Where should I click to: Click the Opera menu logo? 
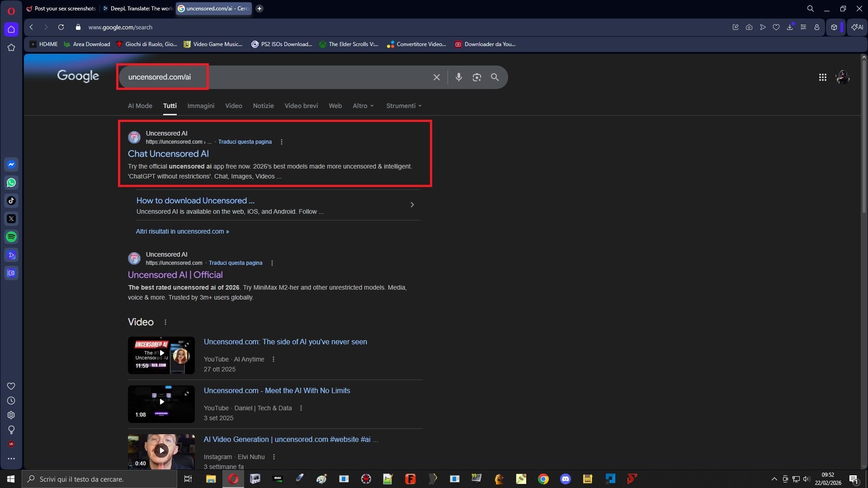click(11, 11)
